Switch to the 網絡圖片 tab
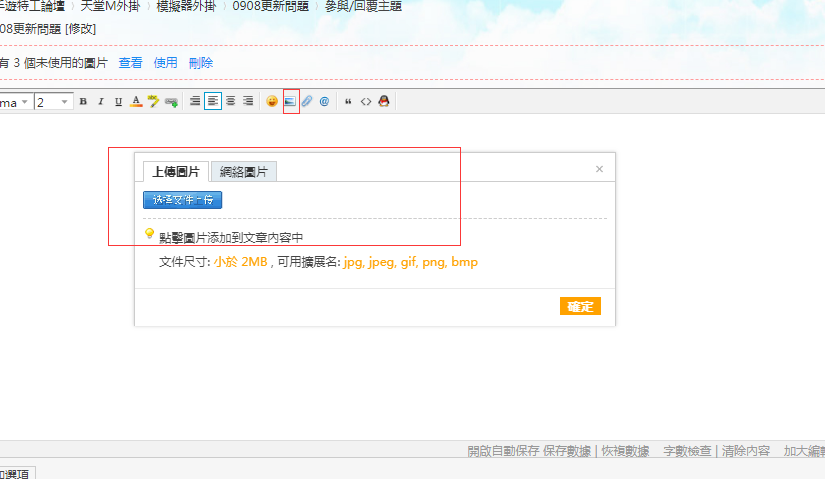Viewport: 825px width, 479px height. 244,171
